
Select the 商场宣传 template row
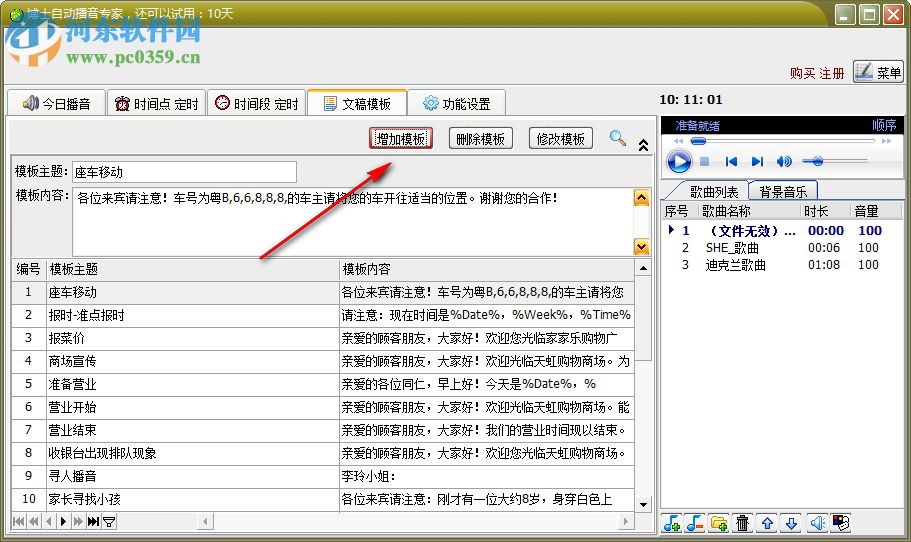tap(323, 361)
